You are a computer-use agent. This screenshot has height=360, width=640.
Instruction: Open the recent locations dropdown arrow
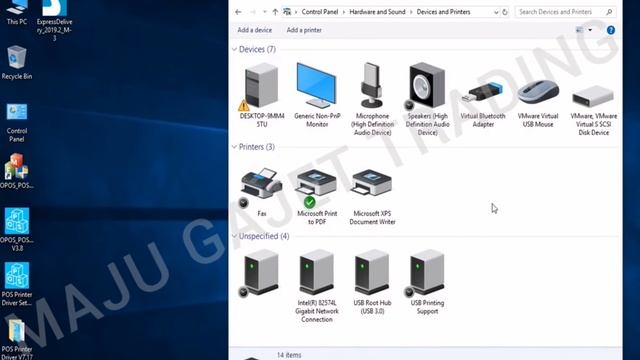pos(264,12)
